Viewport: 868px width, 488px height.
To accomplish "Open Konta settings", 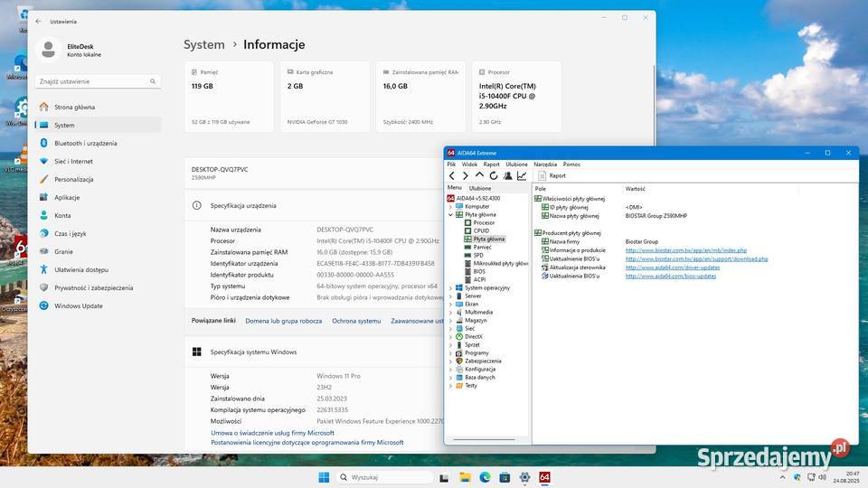I will click(x=99, y=216).
